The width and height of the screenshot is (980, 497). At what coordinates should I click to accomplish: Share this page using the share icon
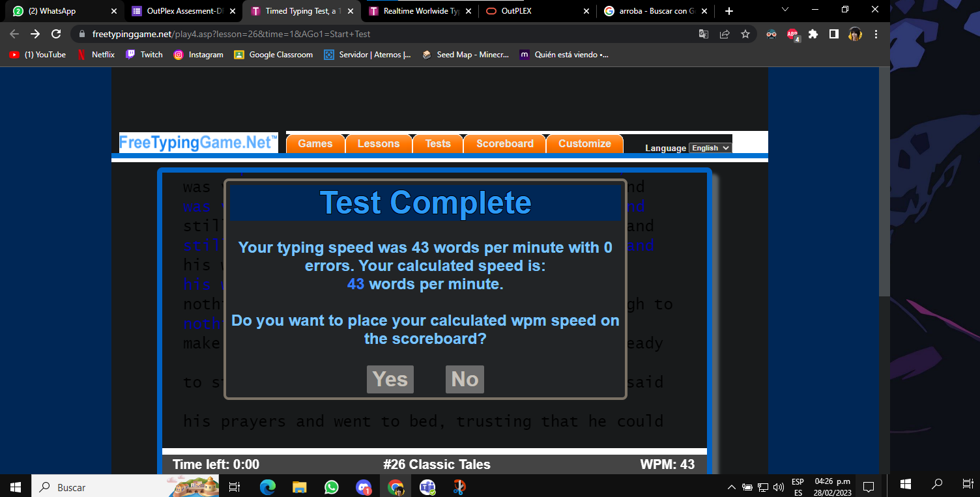pos(725,34)
